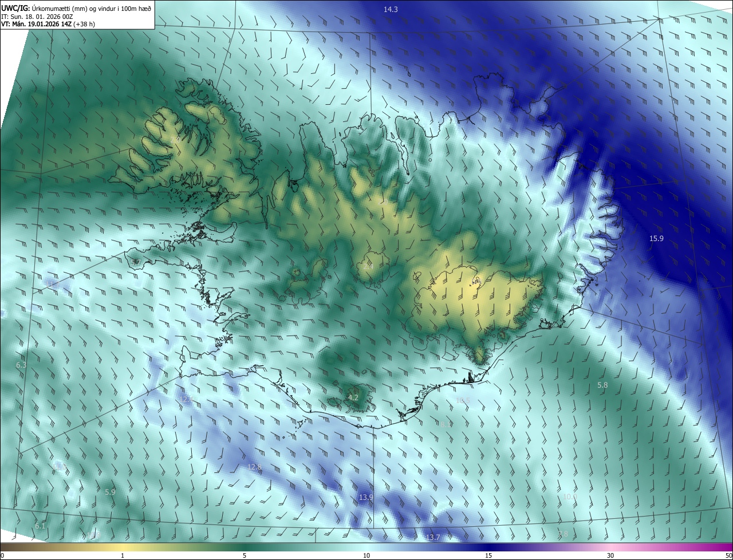The image size is (733, 560).
Task: Click the 1 tick label on the color scale
Action: point(123,555)
